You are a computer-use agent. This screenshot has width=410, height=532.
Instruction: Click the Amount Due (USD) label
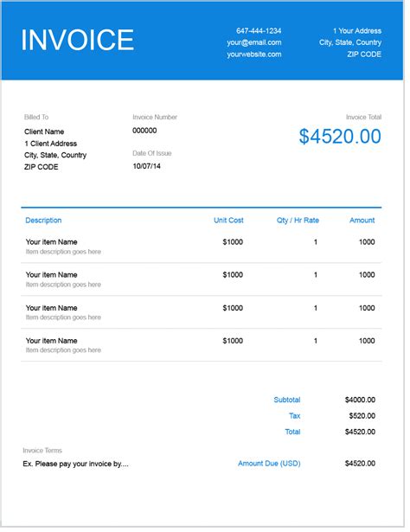[x=269, y=464]
